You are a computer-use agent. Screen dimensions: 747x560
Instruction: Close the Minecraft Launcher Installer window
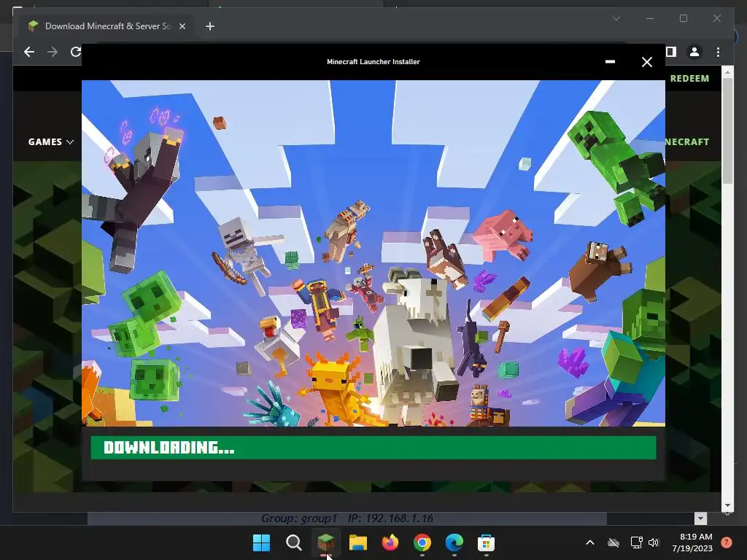[x=646, y=62]
